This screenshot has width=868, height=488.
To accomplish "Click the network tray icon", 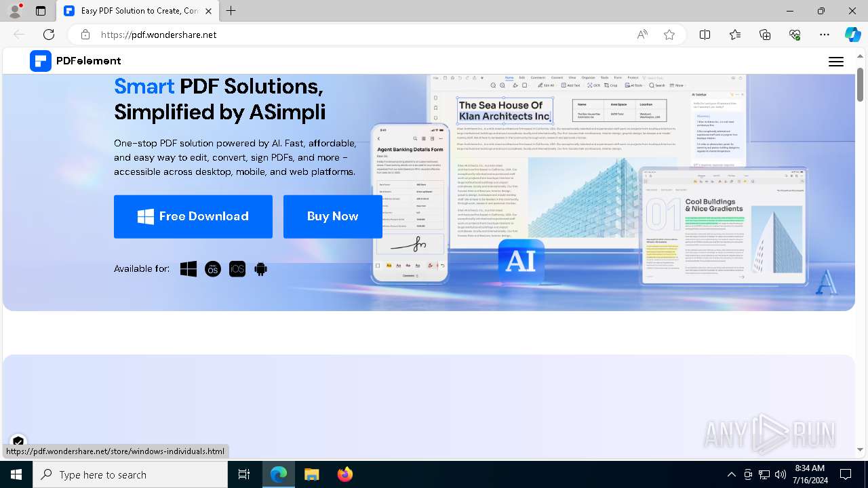I will click(x=764, y=474).
